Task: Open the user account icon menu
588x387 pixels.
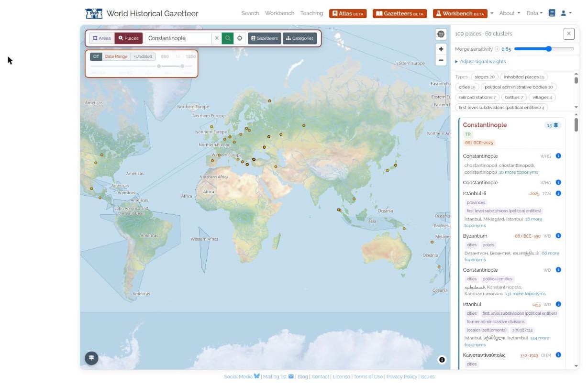Action: tap(566, 13)
